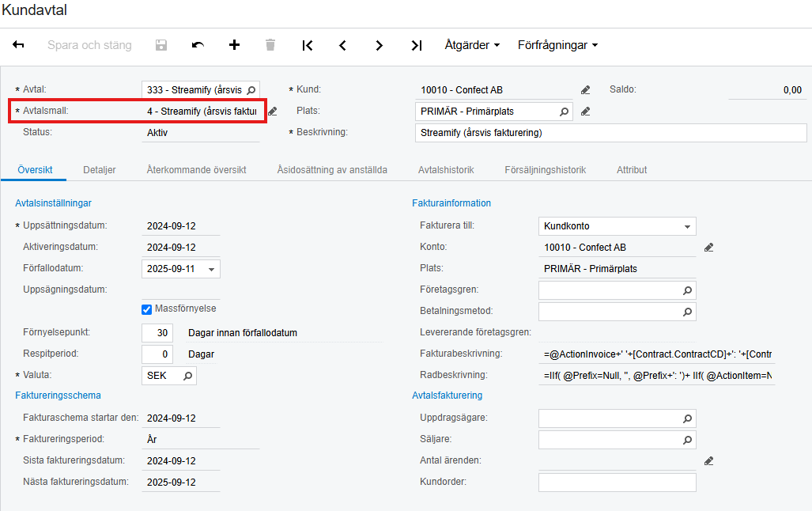812x511 pixels.
Task: Open the Åtgärder dropdown menu
Action: pos(472,45)
